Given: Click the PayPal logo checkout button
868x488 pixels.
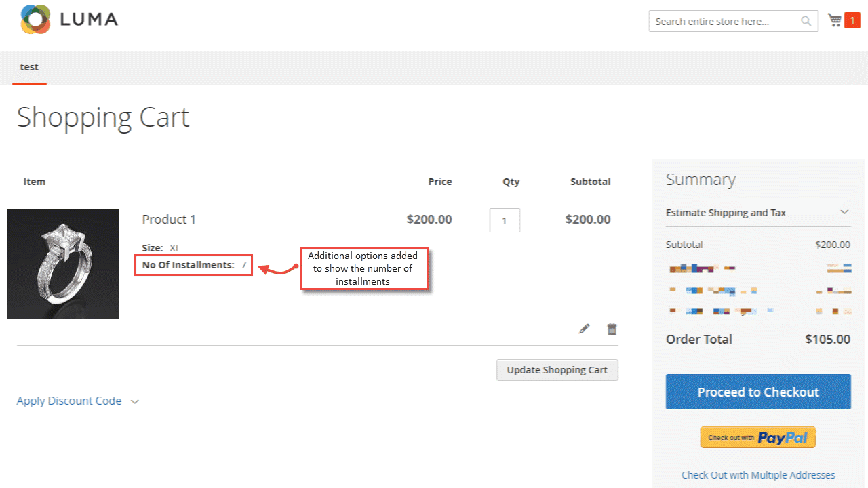Looking at the screenshot, I should pos(757,437).
